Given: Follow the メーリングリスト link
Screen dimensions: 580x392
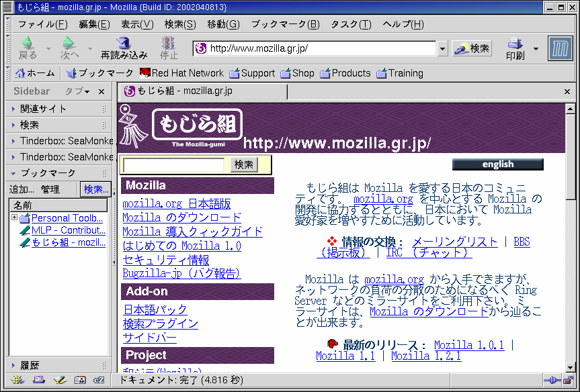Looking at the screenshot, I should pos(454,242).
